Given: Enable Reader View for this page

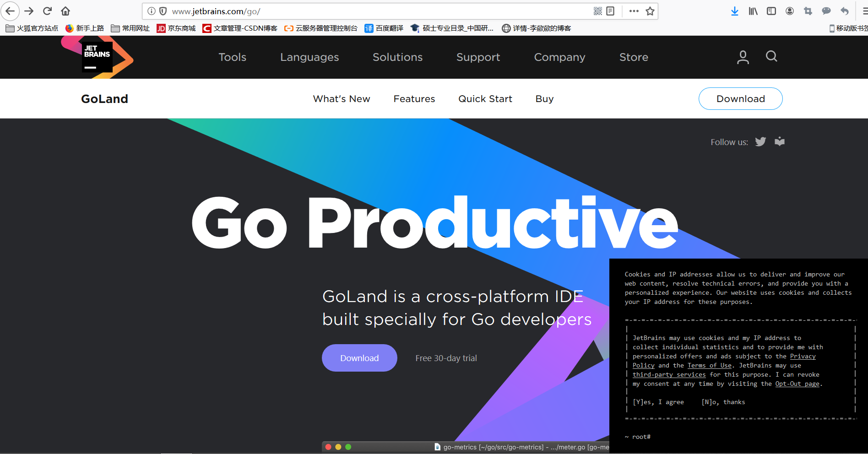Looking at the screenshot, I should coord(611,11).
